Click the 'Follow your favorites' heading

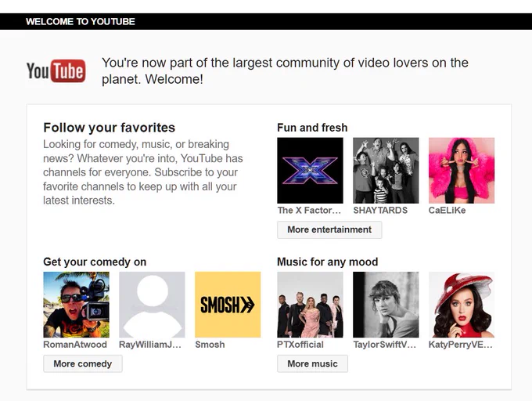(110, 128)
